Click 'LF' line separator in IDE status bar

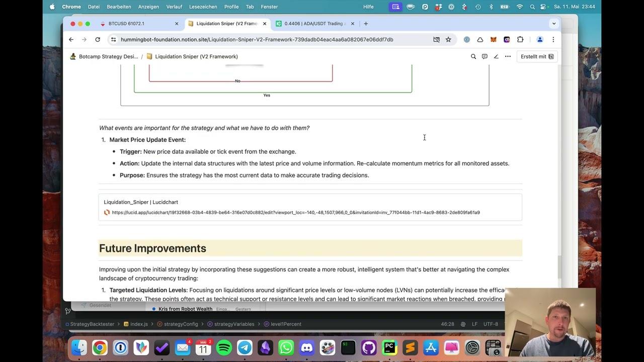[474, 324]
